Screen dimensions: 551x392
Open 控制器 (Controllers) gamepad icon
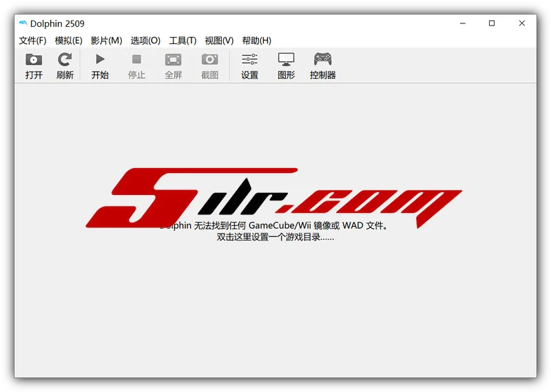coord(322,59)
